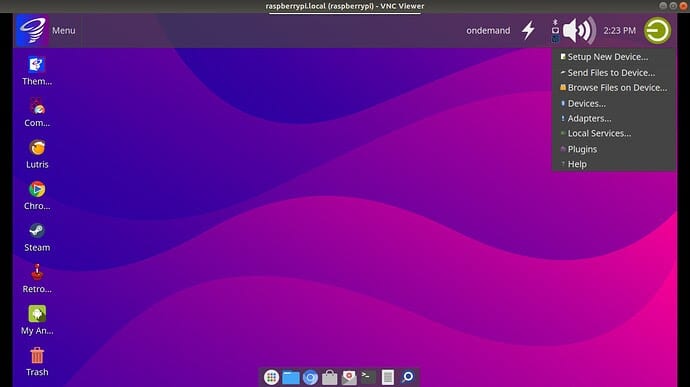Open the blue file manager dock icon

(x=291, y=377)
